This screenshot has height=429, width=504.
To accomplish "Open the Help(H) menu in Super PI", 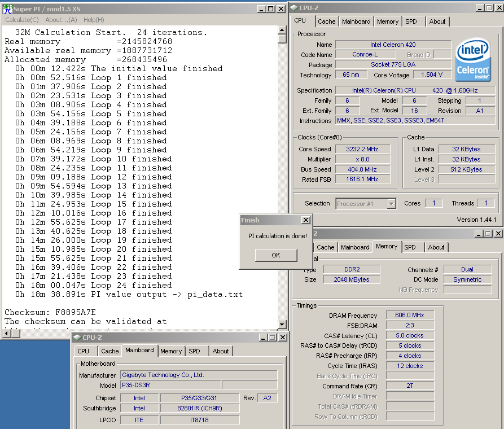I will [94, 20].
